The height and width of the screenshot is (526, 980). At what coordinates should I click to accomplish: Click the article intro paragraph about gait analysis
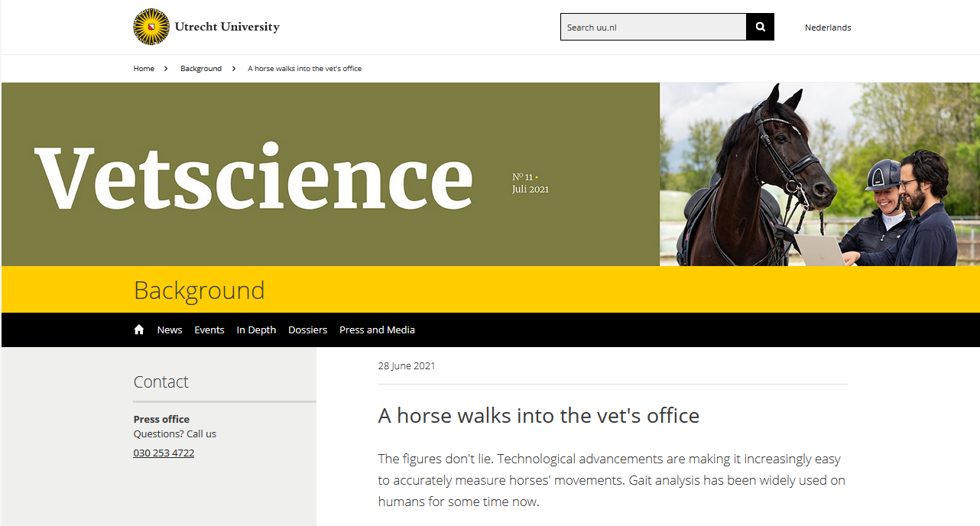click(612, 481)
